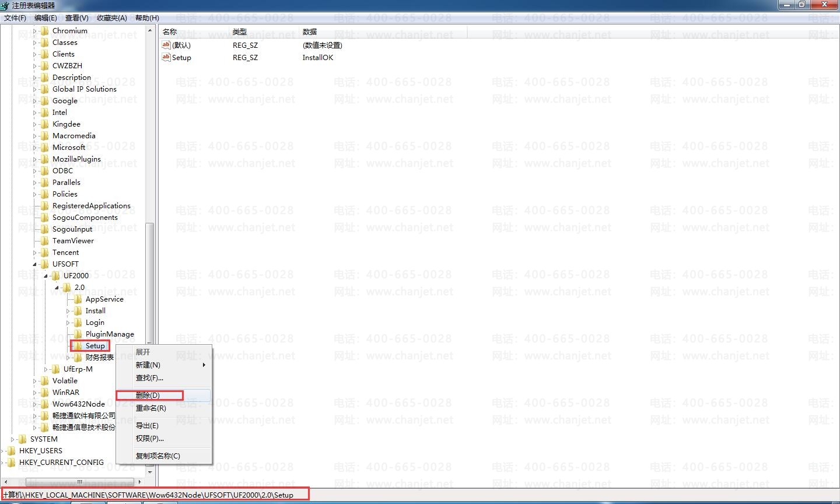Expand the SYSTEM tree node
Screen dimensions: 840x504
point(13,439)
